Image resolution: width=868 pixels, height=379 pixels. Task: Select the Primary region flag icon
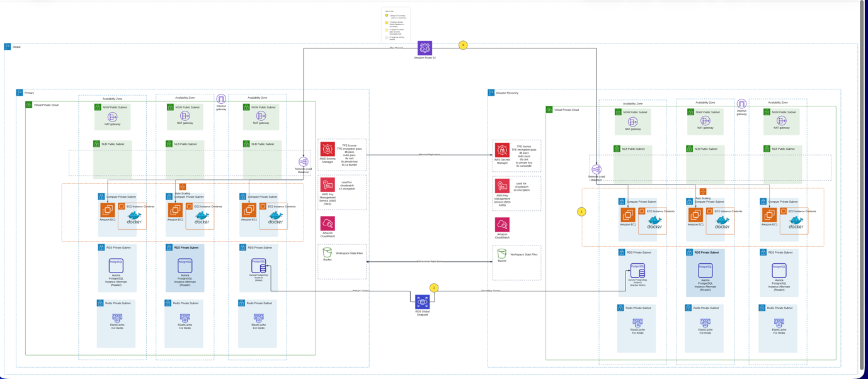tap(20, 93)
